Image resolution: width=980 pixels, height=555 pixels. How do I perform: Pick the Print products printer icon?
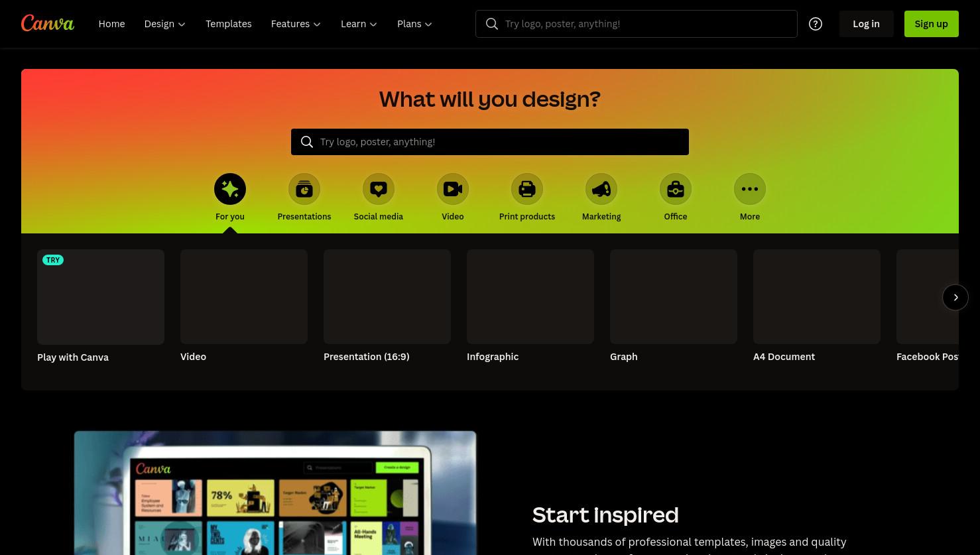pyautogui.click(x=527, y=189)
